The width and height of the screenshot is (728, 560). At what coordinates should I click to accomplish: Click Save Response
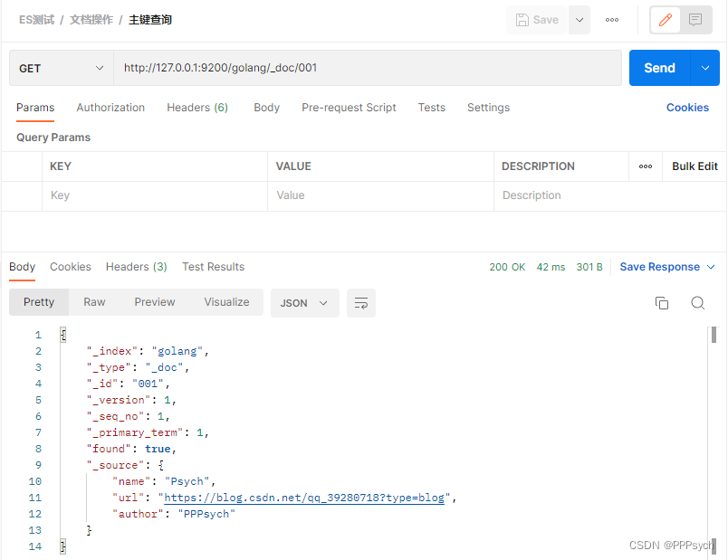pyautogui.click(x=659, y=267)
